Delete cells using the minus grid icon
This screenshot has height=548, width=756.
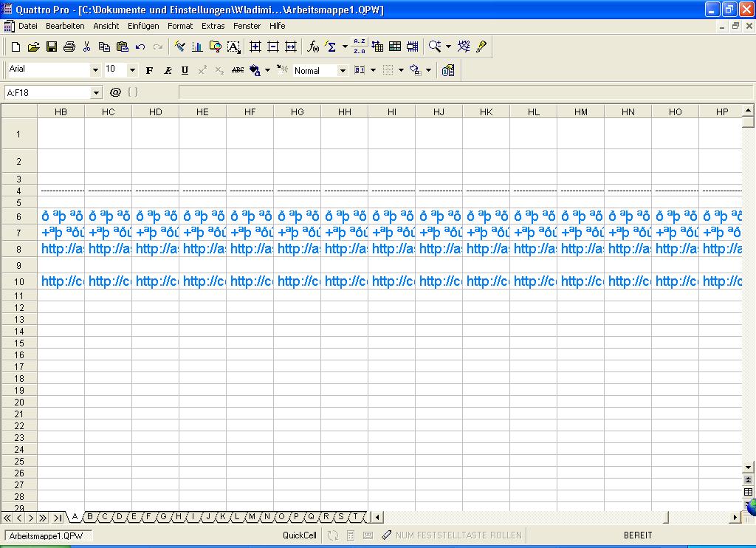point(273,47)
